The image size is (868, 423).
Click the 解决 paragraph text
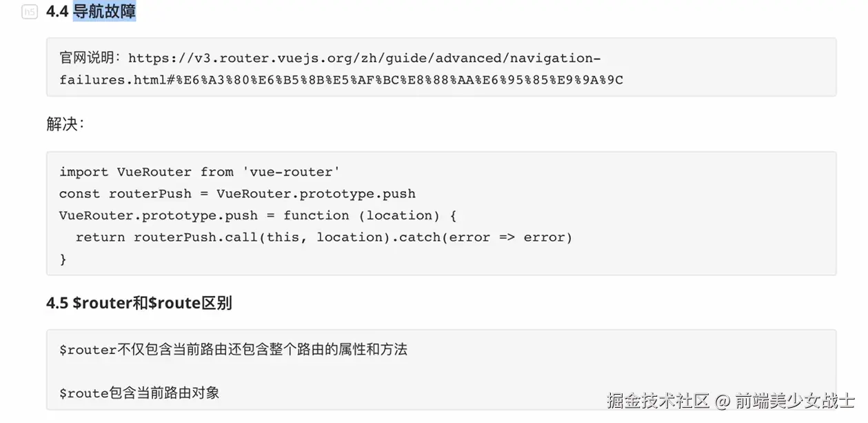point(65,124)
